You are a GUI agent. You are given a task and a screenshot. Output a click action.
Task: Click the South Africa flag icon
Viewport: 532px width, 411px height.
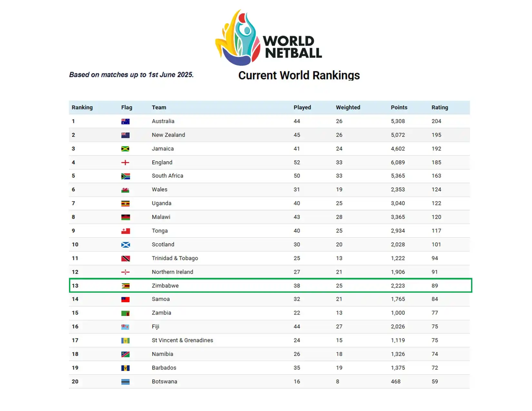[125, 176]
